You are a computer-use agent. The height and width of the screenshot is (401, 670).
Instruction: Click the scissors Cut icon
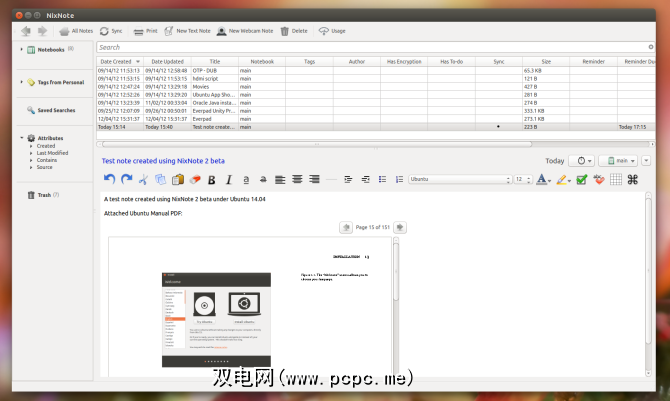(x=143, y=179)
